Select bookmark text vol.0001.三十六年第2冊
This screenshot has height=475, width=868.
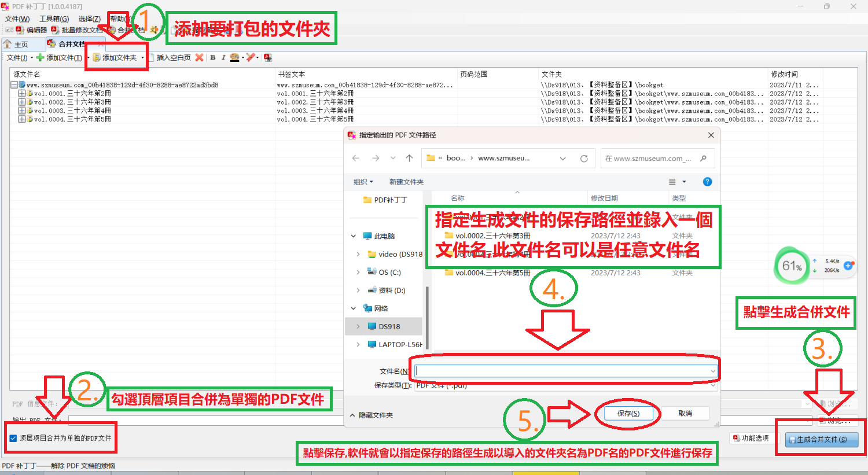[x=315, y=93]
